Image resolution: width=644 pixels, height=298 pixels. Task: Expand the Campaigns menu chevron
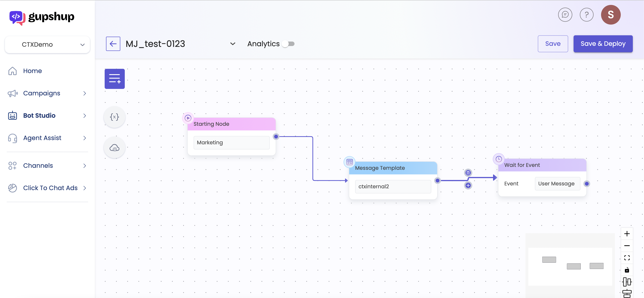85,93
